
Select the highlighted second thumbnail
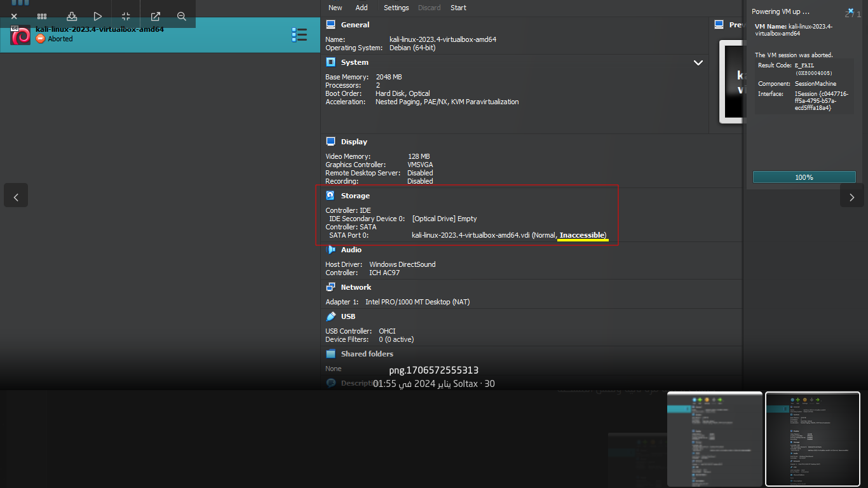[x=813, y=438]
